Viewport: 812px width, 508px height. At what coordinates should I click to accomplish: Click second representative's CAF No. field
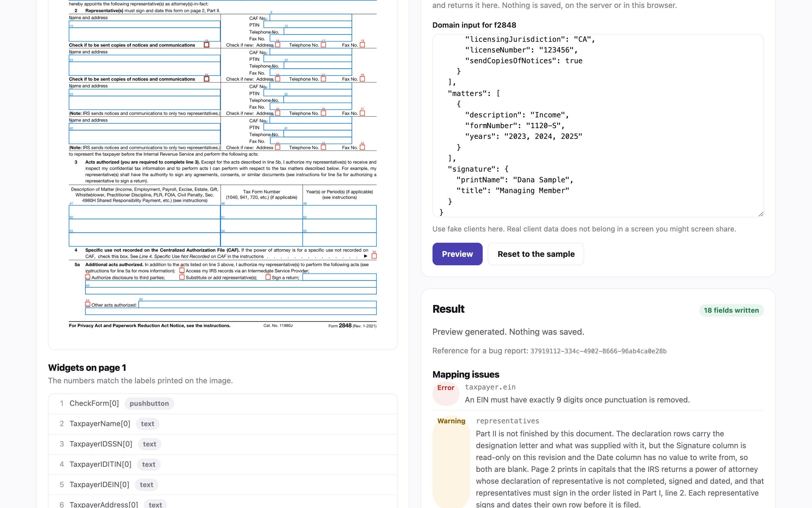point(311,52)
